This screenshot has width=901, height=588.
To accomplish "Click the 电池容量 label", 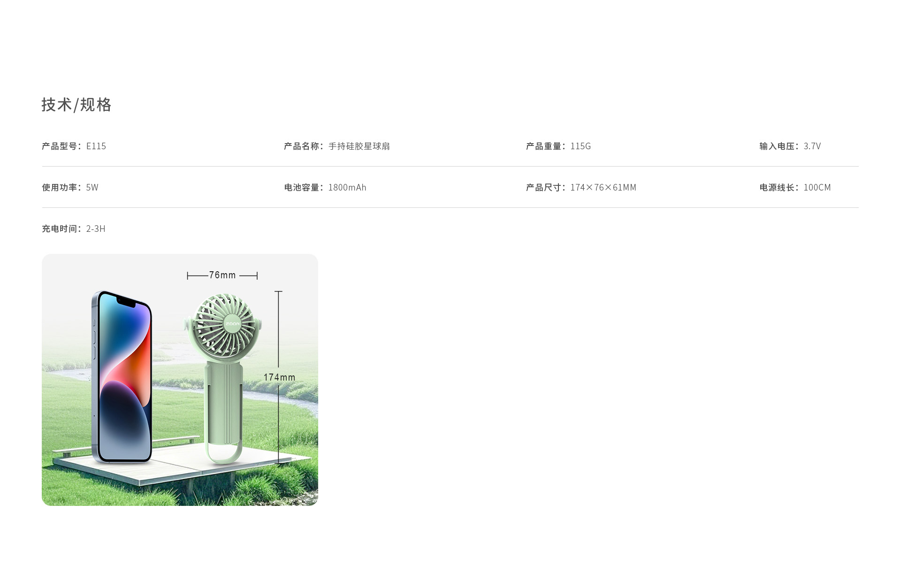I will point(302,187).
